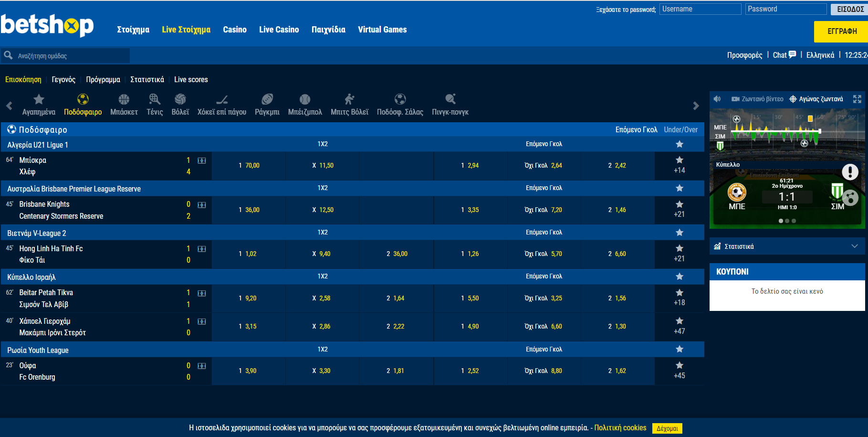This screenshot has height=437, width=868.
Task: Select the Μπιτς Βόλεϊ icon
Action: (350, 99)
